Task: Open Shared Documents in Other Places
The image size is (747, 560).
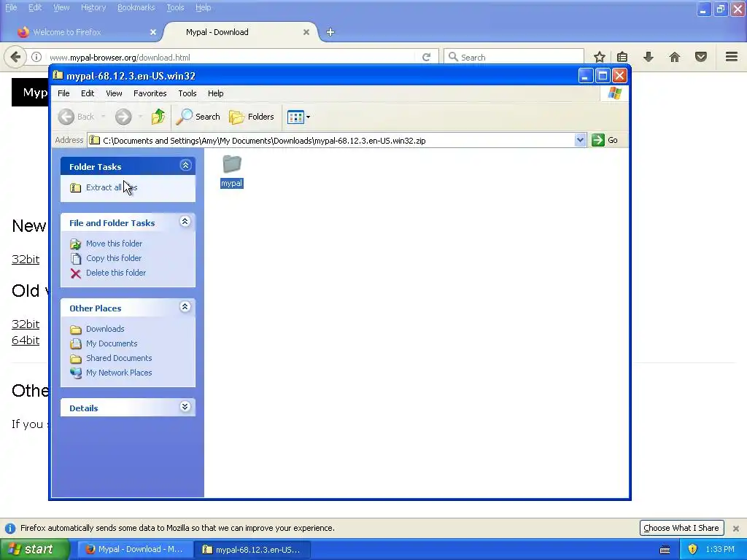Action: point(119,358)
